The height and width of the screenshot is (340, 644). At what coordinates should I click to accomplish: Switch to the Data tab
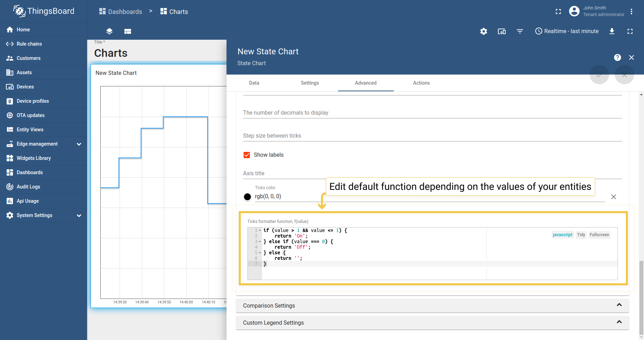(254, 83)
